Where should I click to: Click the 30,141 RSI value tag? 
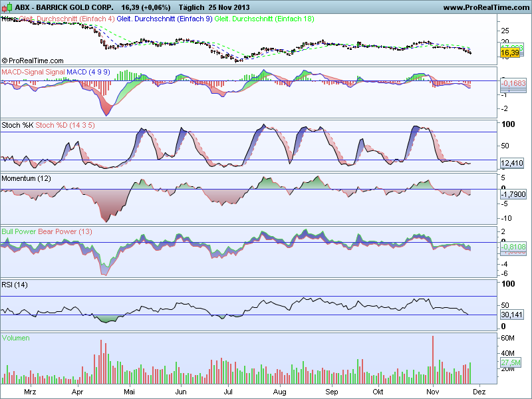[x=512, y=315]
